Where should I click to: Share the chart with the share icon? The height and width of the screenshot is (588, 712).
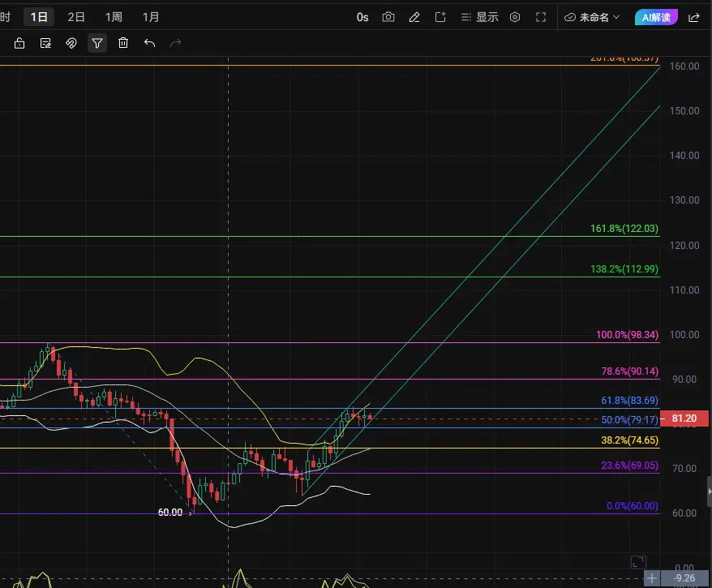tap(694, 17)
